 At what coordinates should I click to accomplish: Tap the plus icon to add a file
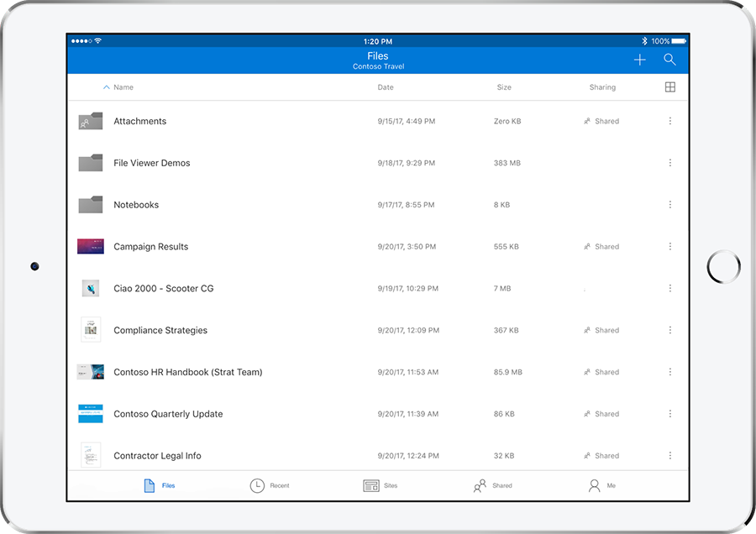tap(640, 60)
